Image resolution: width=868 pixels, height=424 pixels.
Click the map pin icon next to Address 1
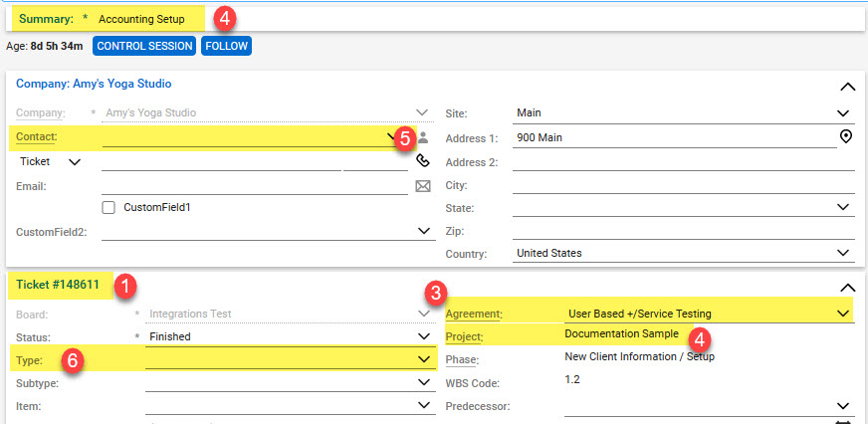pos(846,136)
